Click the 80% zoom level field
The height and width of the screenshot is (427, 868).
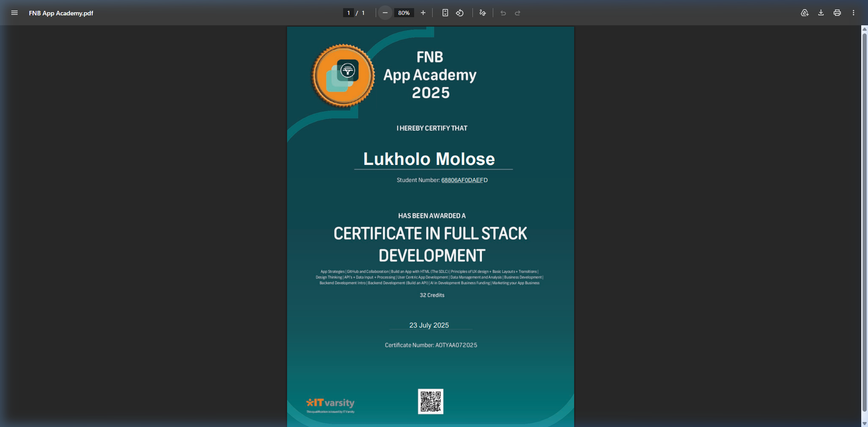click(404, 13)
